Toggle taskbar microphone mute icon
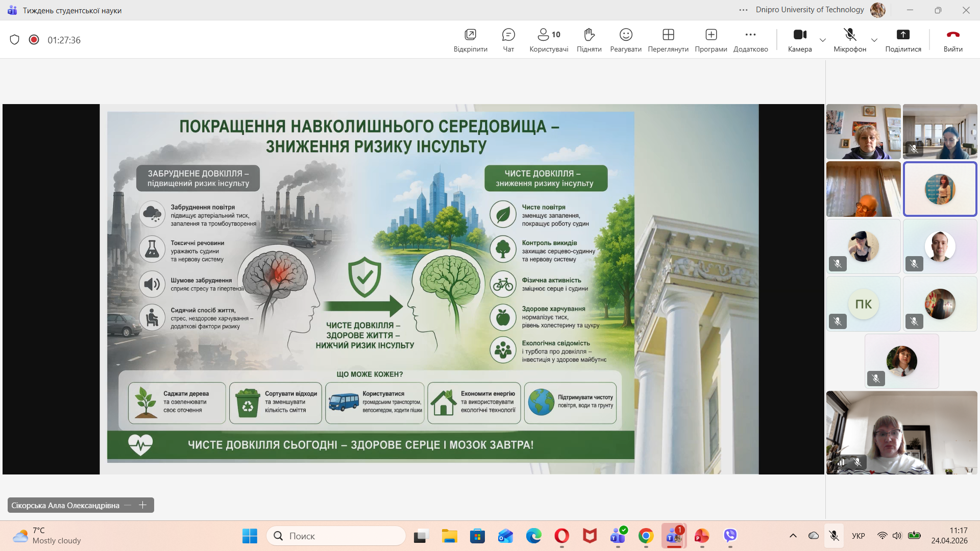Screen dimensions: 980x551 pos(834,536)
